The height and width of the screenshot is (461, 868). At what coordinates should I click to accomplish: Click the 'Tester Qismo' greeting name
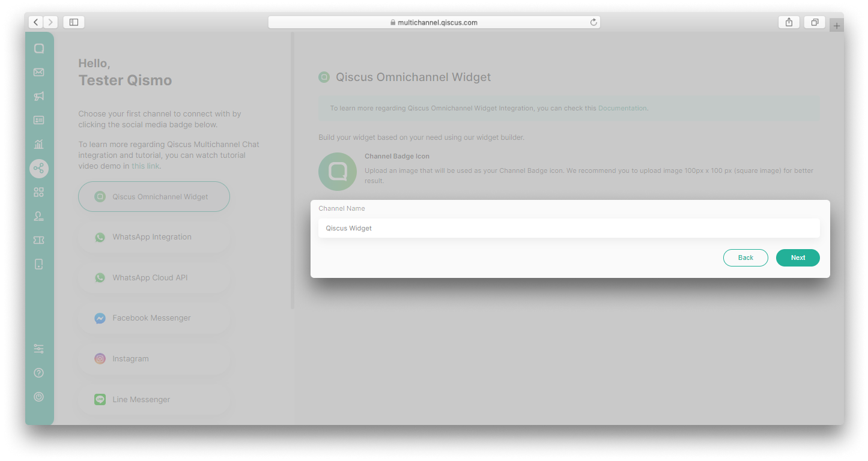click(125, 80)
